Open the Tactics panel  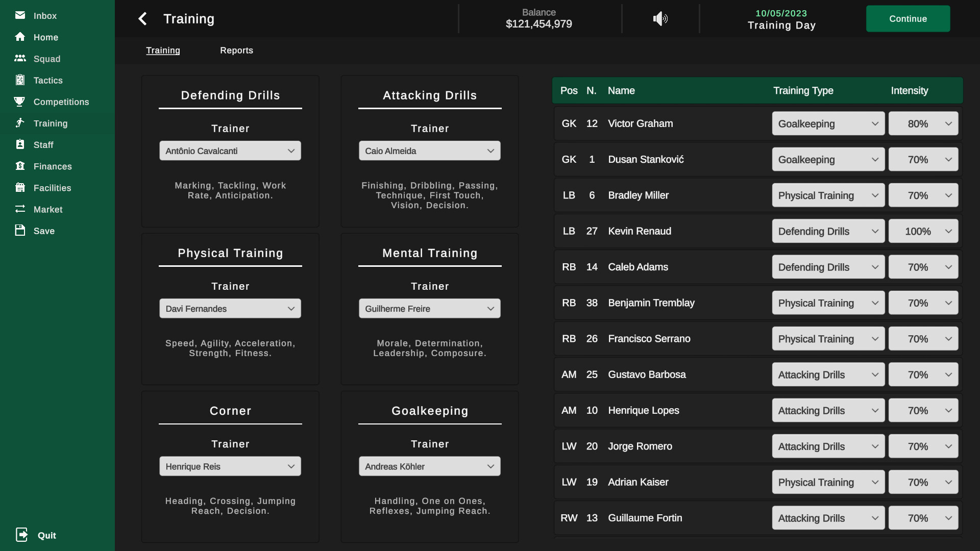[x=47, y=80]
